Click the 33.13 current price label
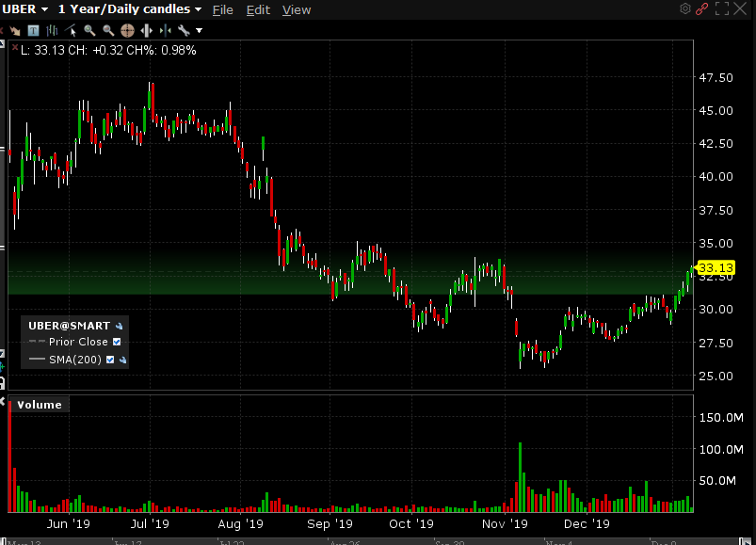 coord(716,268)
